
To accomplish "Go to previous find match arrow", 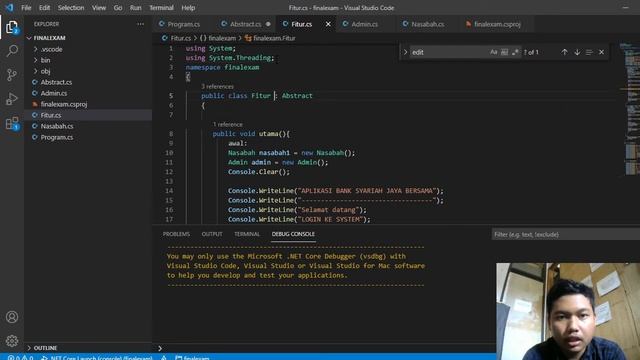I will pyautogui.click(x=564, y=52).
